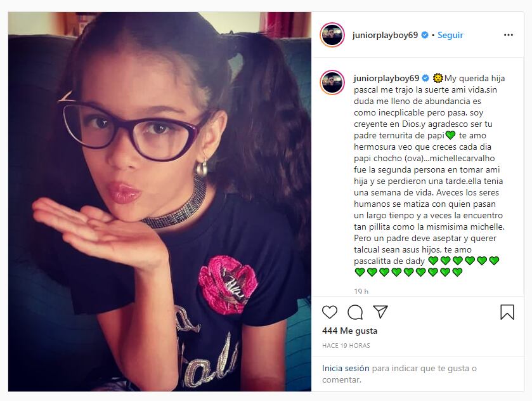Click the girl's photo in the post
Viewport: 532px width, 401px height.
[159, 202]
